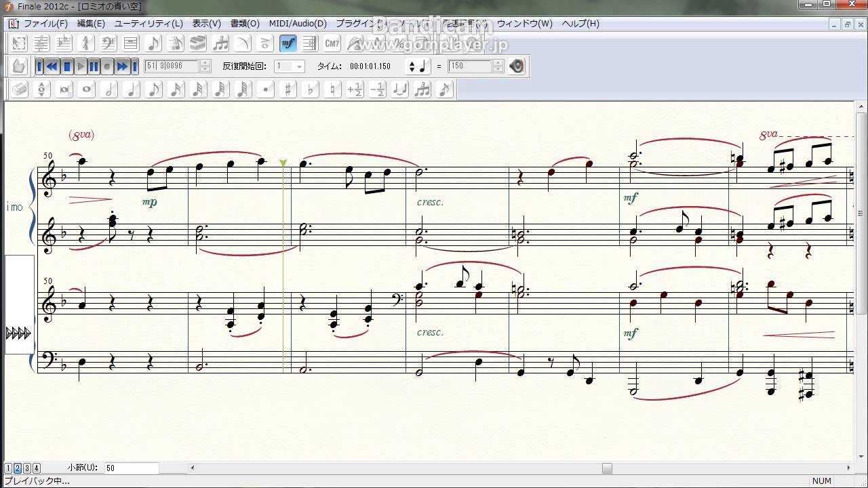Select the Chord tool labeled CM7
The height and width of the screenshot is (488, 868).
click(332, 44)
